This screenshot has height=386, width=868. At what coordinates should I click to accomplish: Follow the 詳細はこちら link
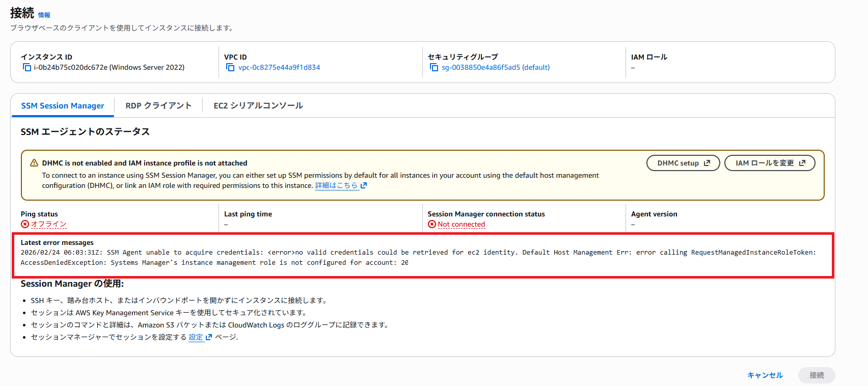click(x=336, y=185)
